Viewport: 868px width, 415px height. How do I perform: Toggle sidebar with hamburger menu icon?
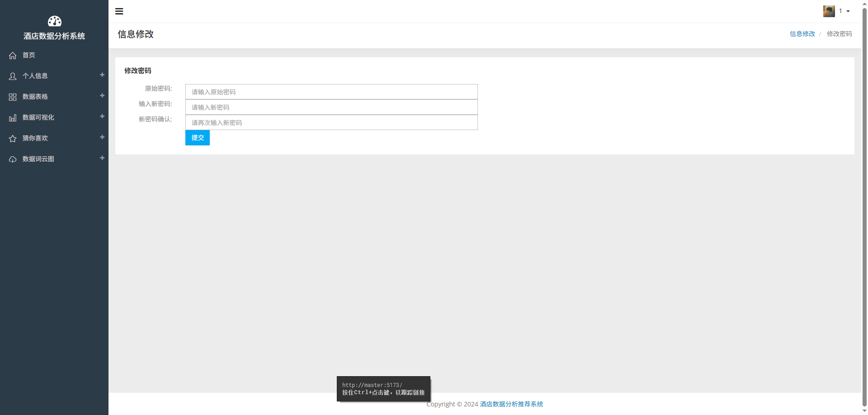click(x=119, y=11)
